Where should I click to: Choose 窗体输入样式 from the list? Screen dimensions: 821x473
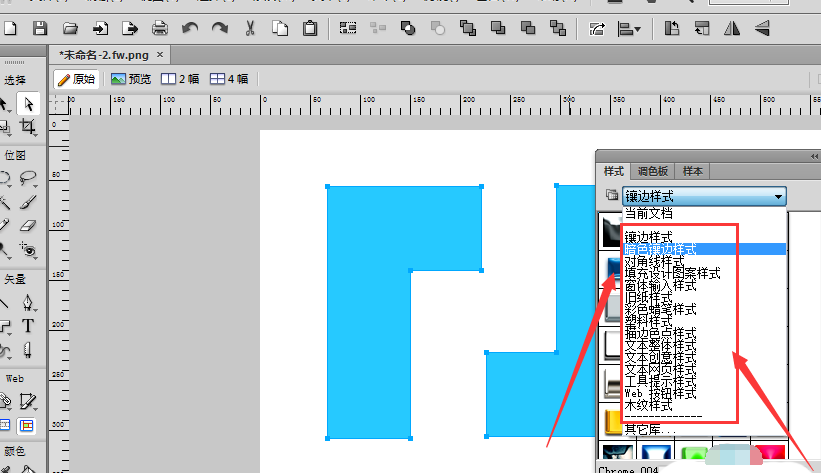point(704,285)
